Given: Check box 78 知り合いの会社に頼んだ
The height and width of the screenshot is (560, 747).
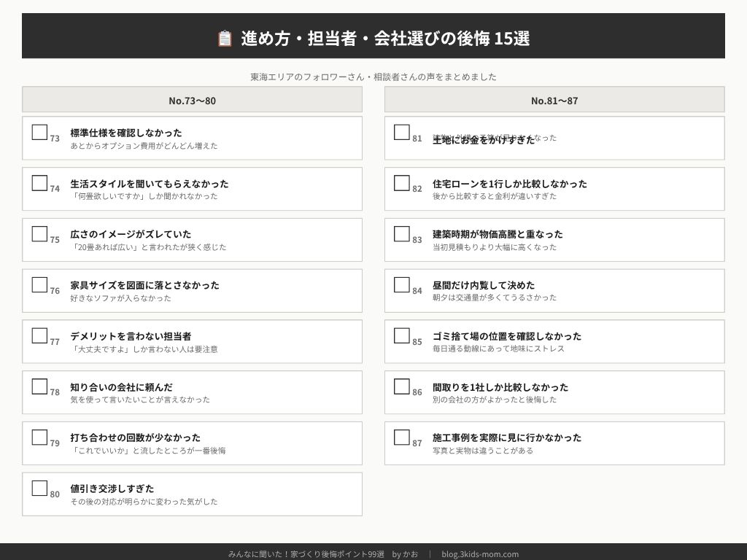Looking at the screenshot, I should (x=39, y=387).
